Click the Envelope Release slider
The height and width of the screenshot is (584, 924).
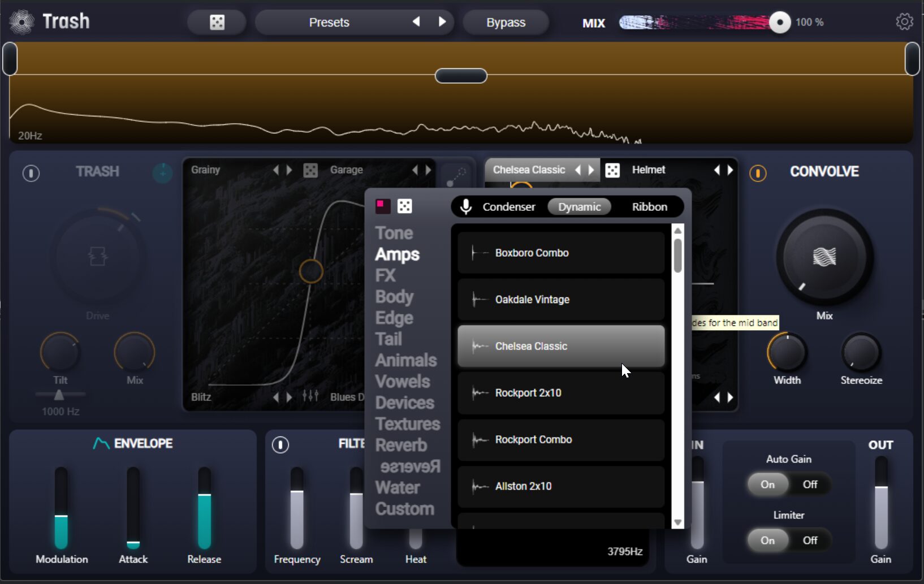pyautogui.click(x=204, y=508)
